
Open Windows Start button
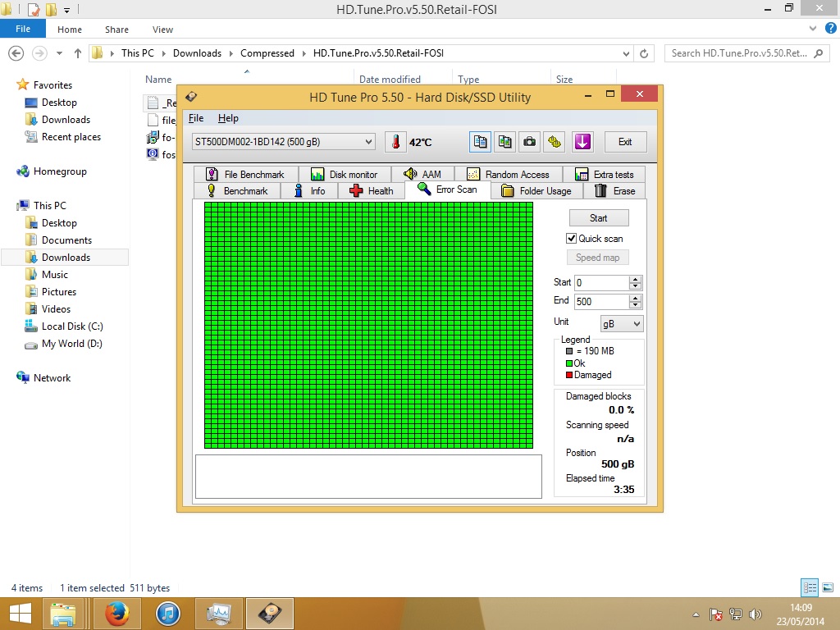21,614
